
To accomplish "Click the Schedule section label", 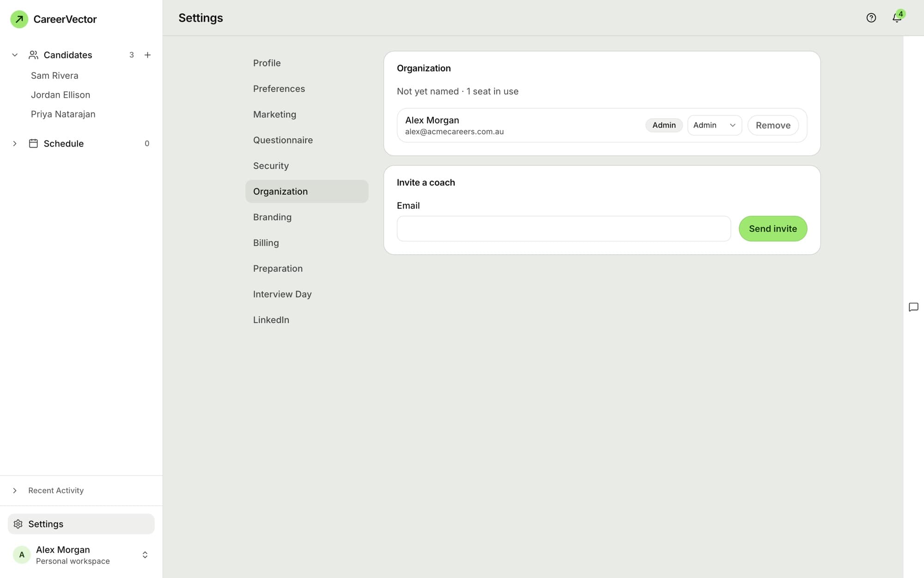I will point(64,143).
